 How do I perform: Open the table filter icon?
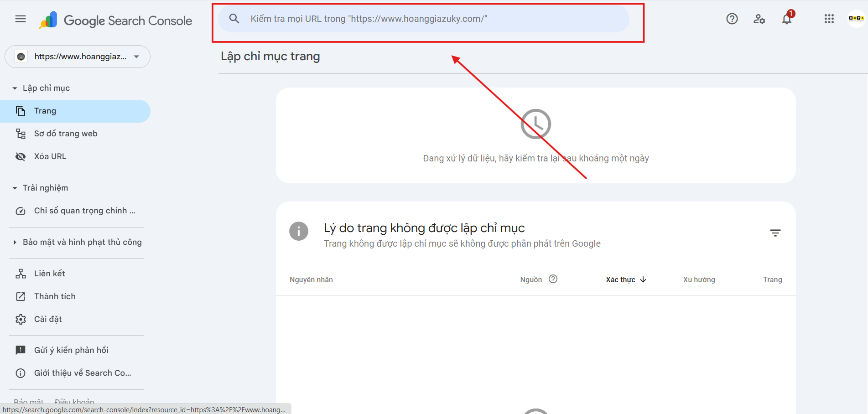click(x=775, y=233)
